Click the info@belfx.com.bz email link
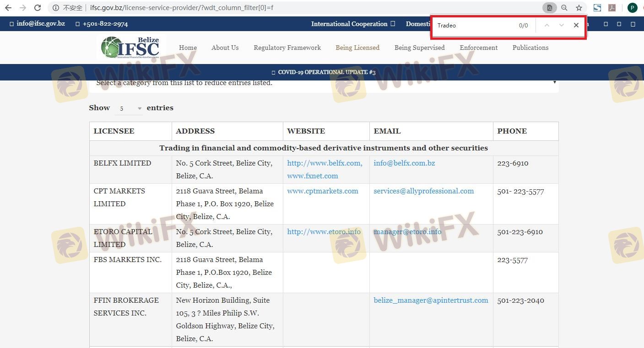The height and width of the screenshot is (348, 644). 404,163
